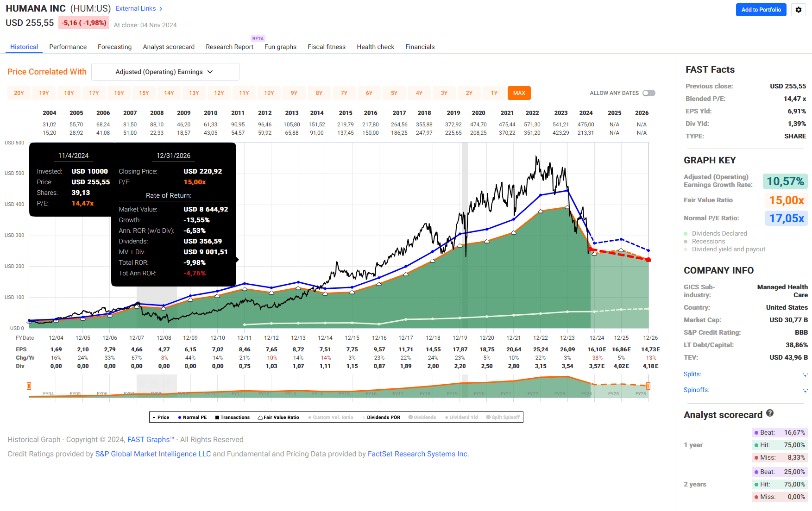Select the 10Y timeframe button
Viewport: 812px width, 511px height.
click(269, 93)
